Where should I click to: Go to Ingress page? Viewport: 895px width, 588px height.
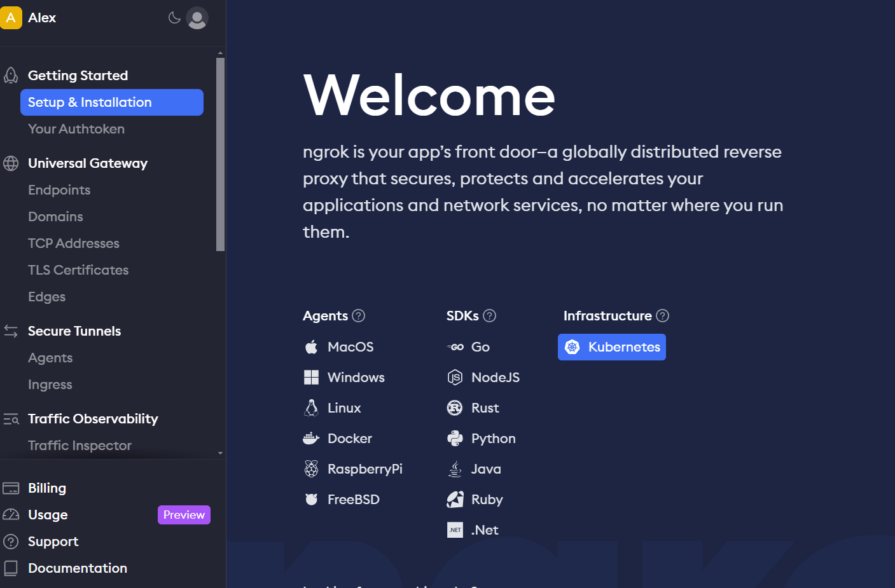coord(50,385)
